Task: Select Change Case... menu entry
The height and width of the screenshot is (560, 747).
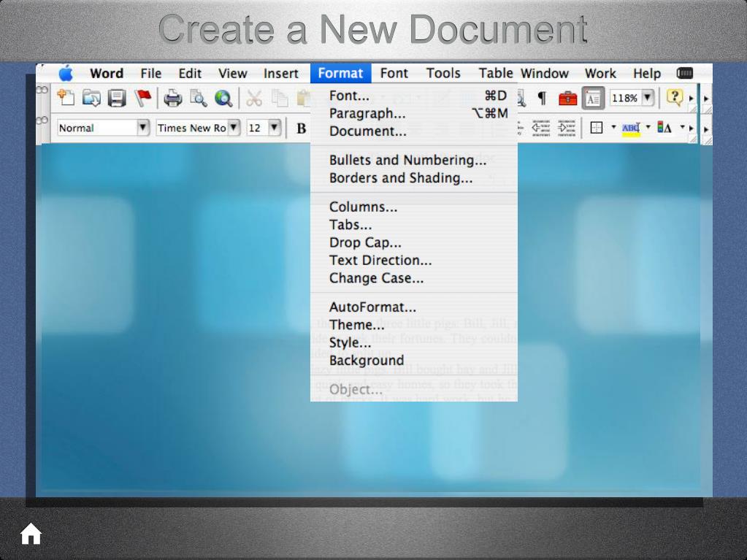Action: (x=414, y=278)
